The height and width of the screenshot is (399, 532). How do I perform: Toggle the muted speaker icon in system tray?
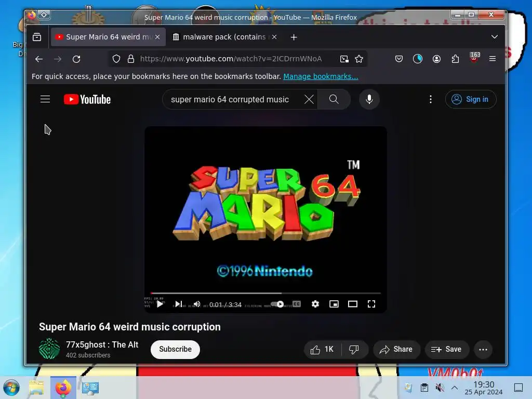440,388
